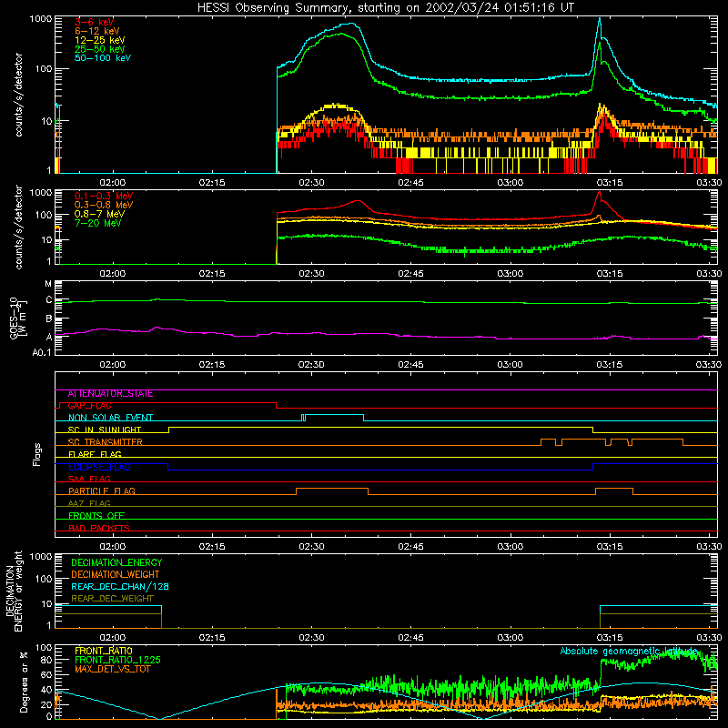Image resolution: width=728 pixels, height=728 pixels.
Task: Click the GOES class M axis label
Action: 49,284
